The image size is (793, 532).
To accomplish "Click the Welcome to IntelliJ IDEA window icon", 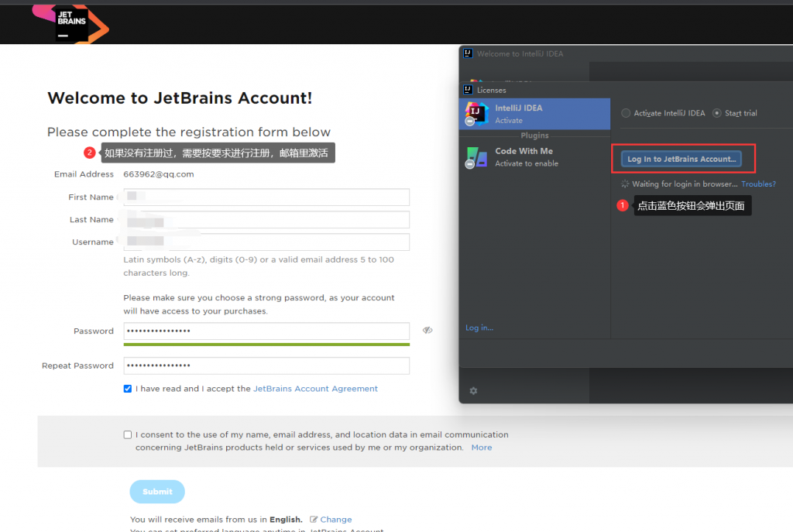I will [x=468, y=53].
